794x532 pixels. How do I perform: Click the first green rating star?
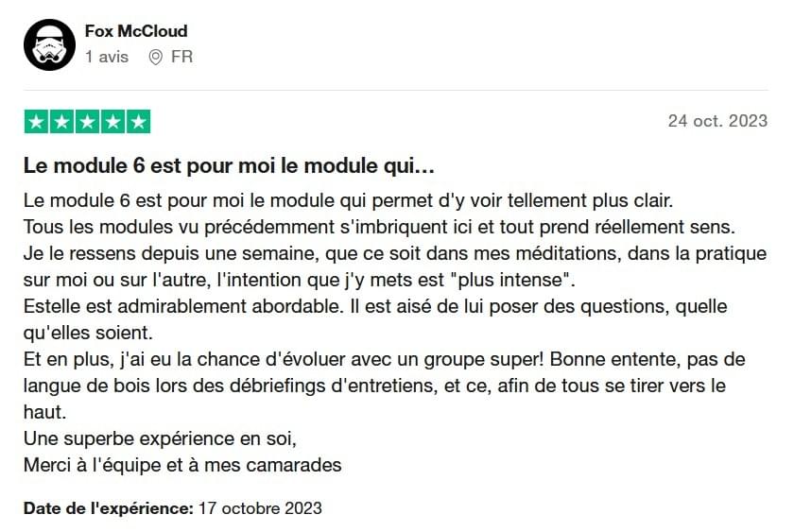37,122
